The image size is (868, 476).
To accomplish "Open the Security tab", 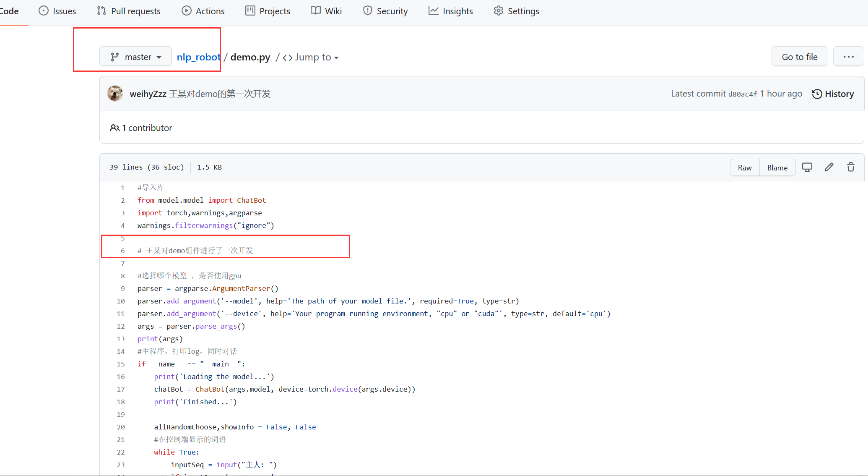I will pyautogui.click(x=385, y=11).
